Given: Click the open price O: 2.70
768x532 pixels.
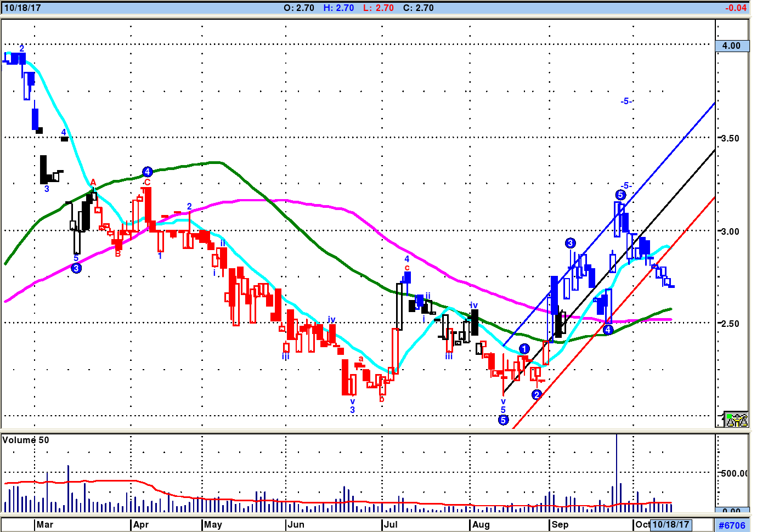Looking at the screenshot, I should point(299,8).
